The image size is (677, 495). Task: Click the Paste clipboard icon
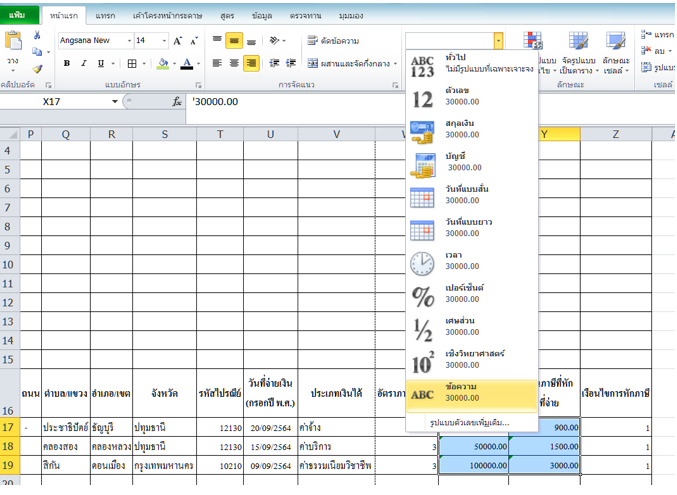[x=13, y=41]
